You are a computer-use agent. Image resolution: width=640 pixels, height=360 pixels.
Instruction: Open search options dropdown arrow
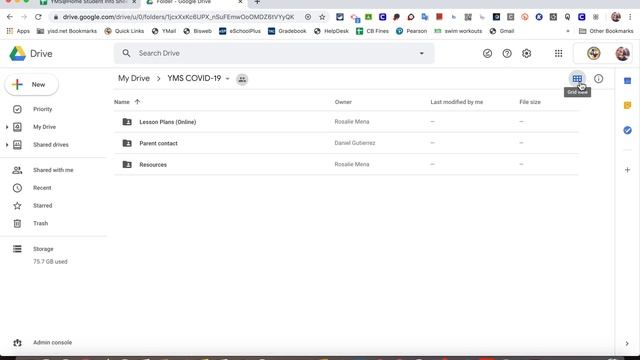click(422, 53)
